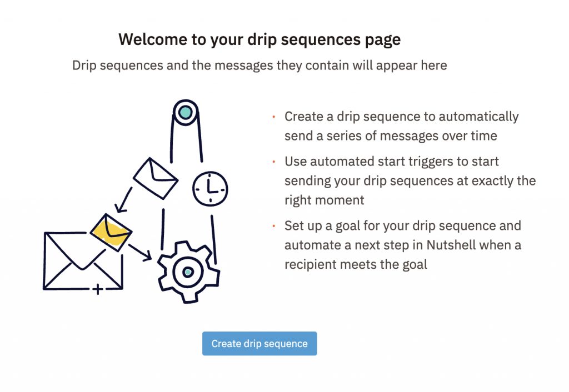Select the small white envelope near the finger
The image size is (569, 392).
156,178
